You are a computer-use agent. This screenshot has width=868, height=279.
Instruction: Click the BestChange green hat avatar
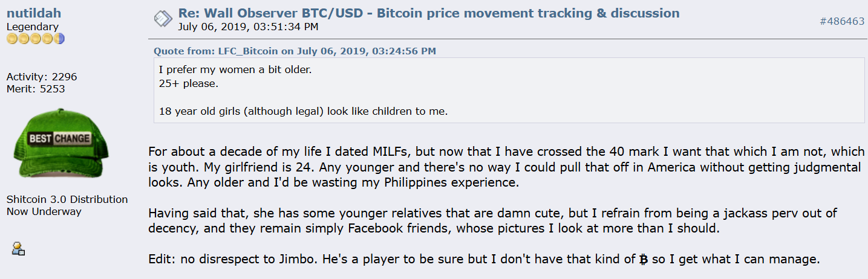53,143
